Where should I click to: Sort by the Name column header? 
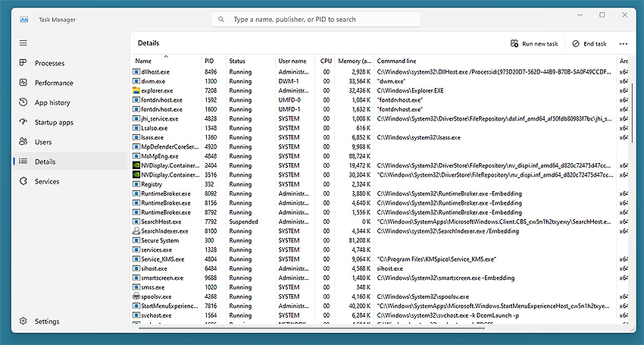(x=166, y=61)
